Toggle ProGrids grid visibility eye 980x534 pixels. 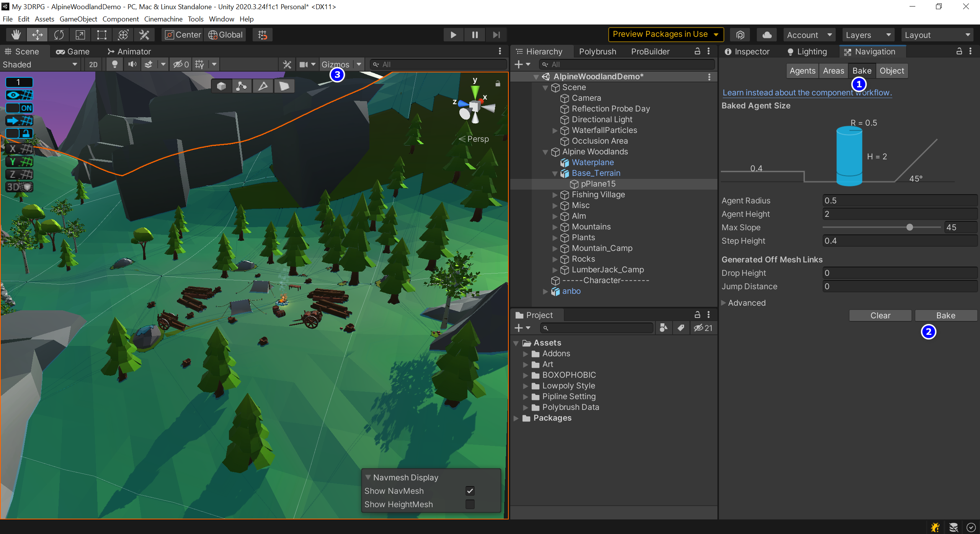[x=19, y=95]
